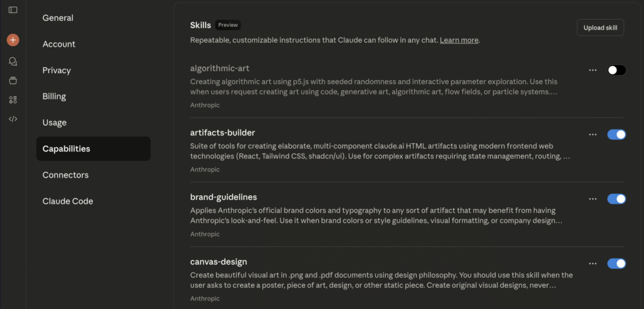This screenshot has width=644, height=309.
Task: Open the Code icon in sidebar
Action: 13,119
